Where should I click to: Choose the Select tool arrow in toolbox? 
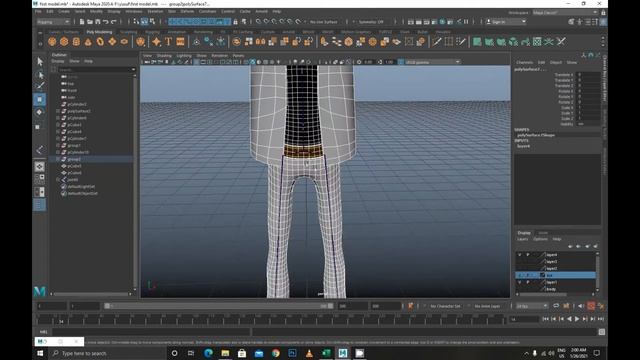tap(40, 62)
